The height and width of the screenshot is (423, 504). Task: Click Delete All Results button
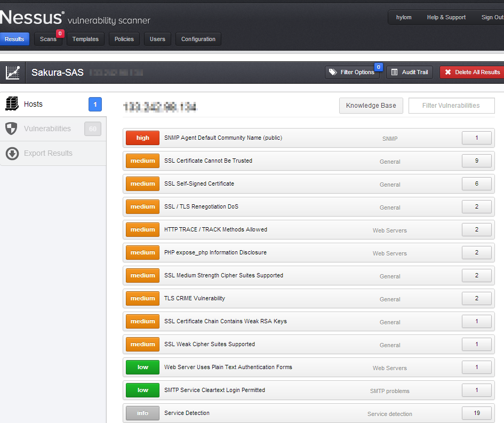point(472,72)
